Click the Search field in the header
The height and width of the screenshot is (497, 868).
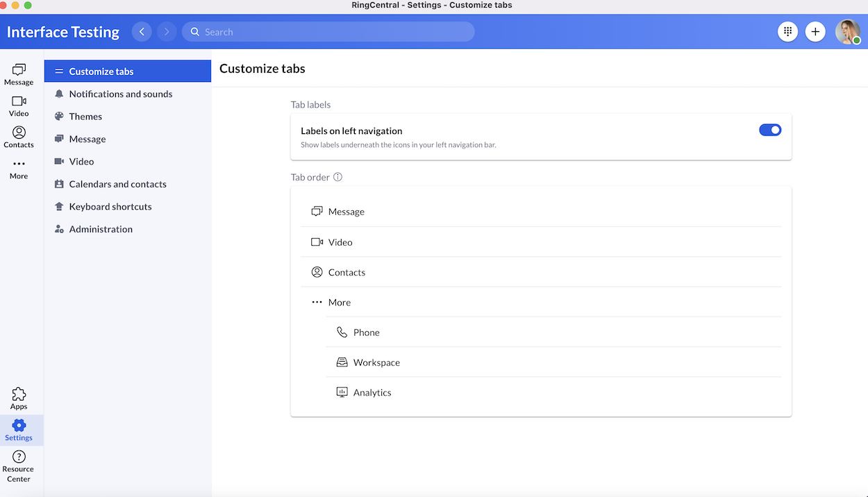[328, 32]
